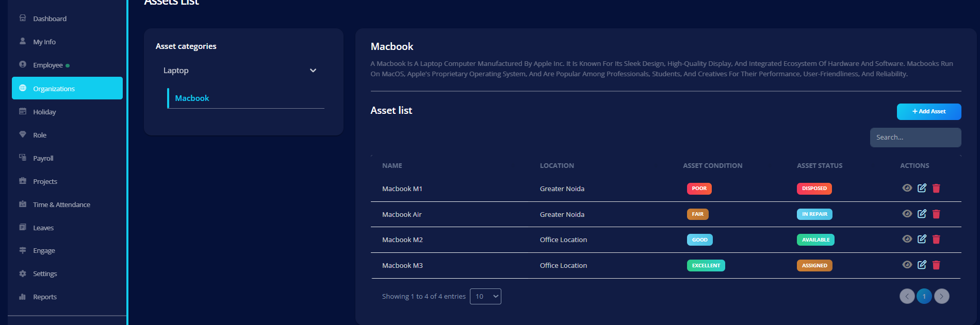Select the Macbook subcategory

[x=192, y=98]
